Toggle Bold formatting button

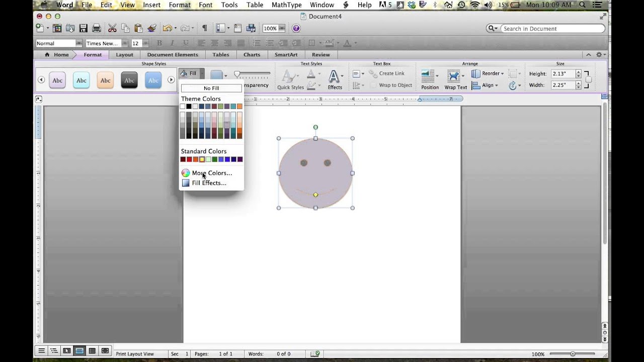tap(159, 43)
